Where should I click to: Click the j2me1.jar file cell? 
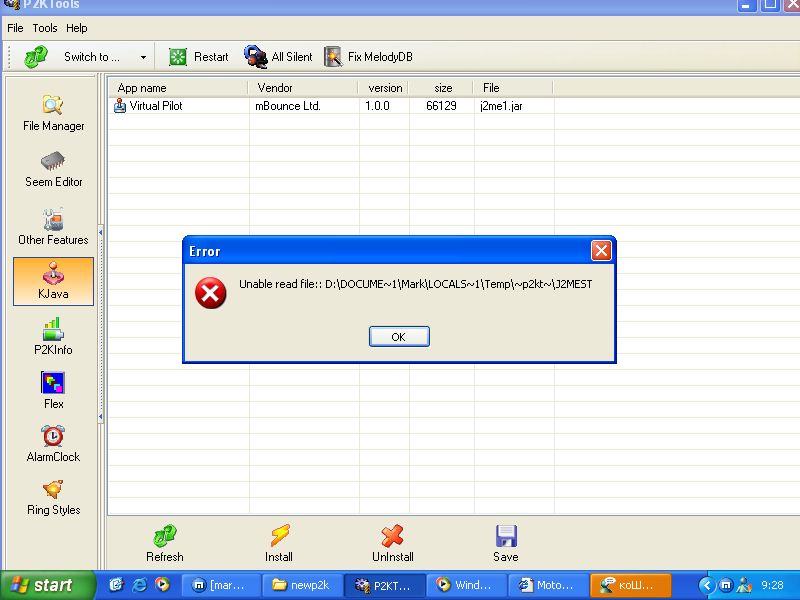coord(501,106)
